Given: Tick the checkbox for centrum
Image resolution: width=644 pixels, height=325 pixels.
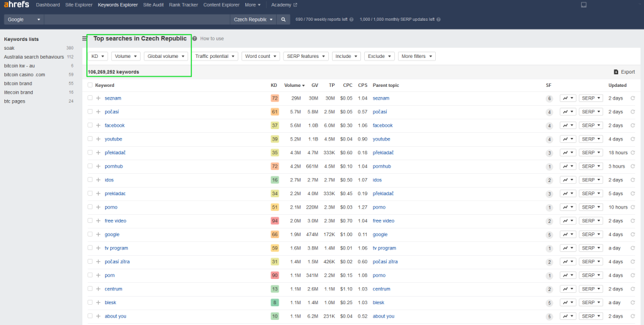Looking at the screenshot, I should coord(90,288).
